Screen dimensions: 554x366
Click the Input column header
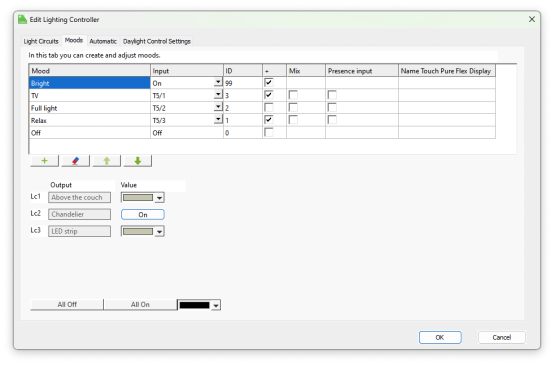(x=187, y=71)
